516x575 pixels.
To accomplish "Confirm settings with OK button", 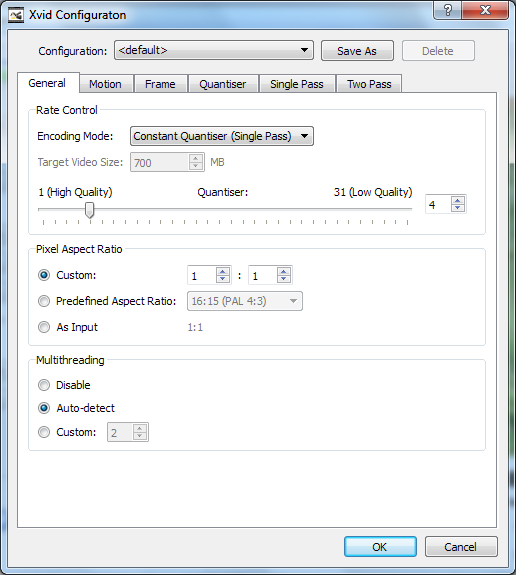I will pos(380,547).
